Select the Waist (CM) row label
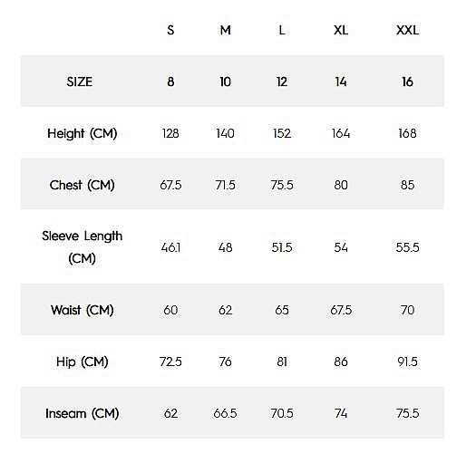 tap(83, 310)
